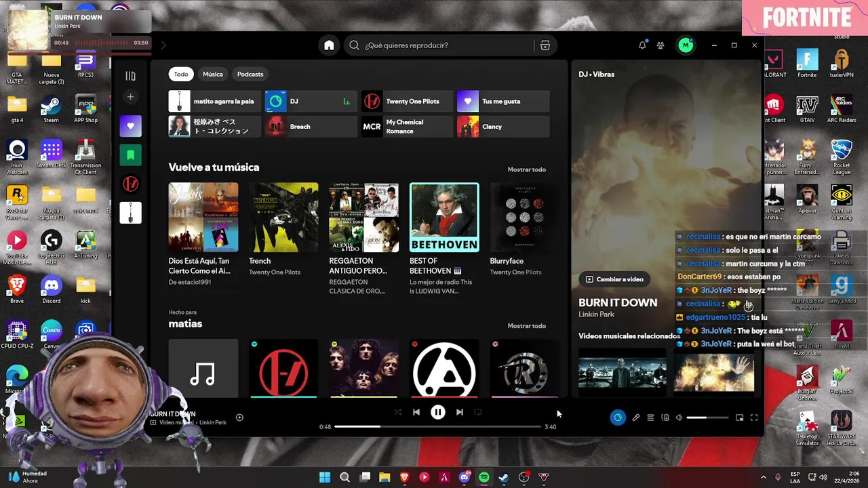This screenshot has width=868, height=488.
Task: Open Rocket League desktop shortcut
Action: point(842,157)
